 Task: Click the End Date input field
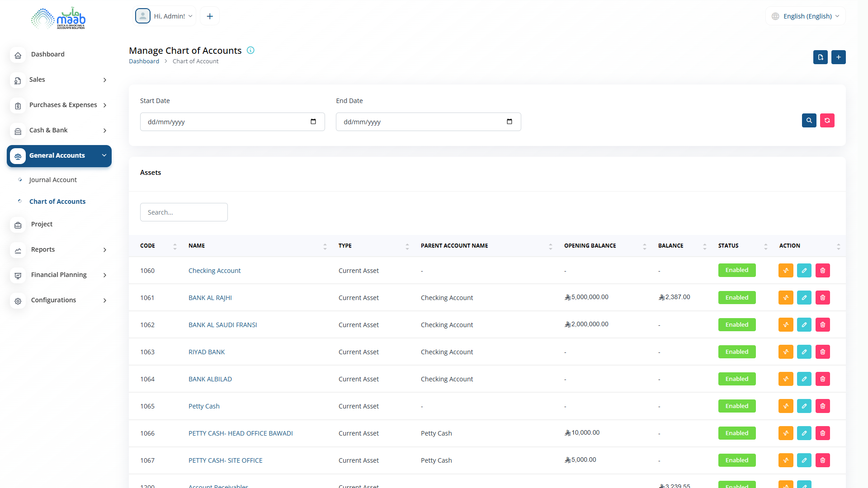tap(429, 122)
